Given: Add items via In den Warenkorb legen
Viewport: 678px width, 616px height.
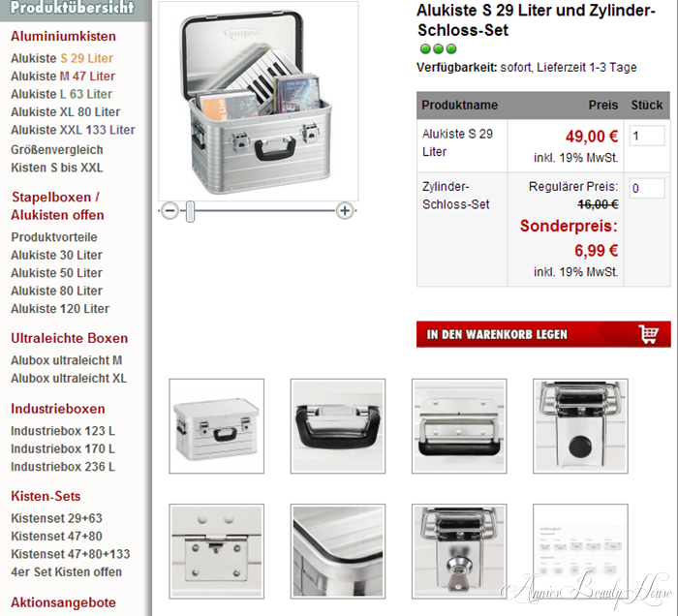Looking at the screenshot, I should (543, 334).
